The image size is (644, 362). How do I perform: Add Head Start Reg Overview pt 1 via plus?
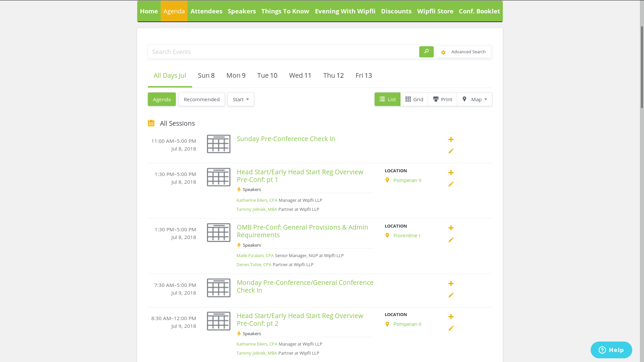[x=451, y=173]
